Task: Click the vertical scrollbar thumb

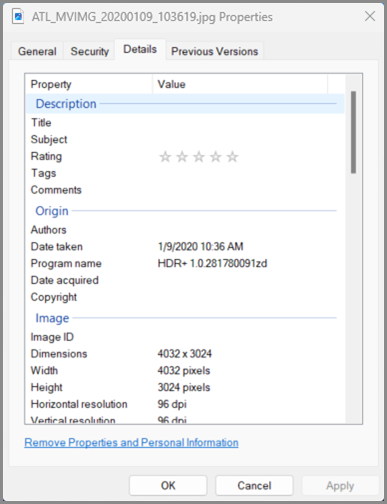Action: pos(353,132)
